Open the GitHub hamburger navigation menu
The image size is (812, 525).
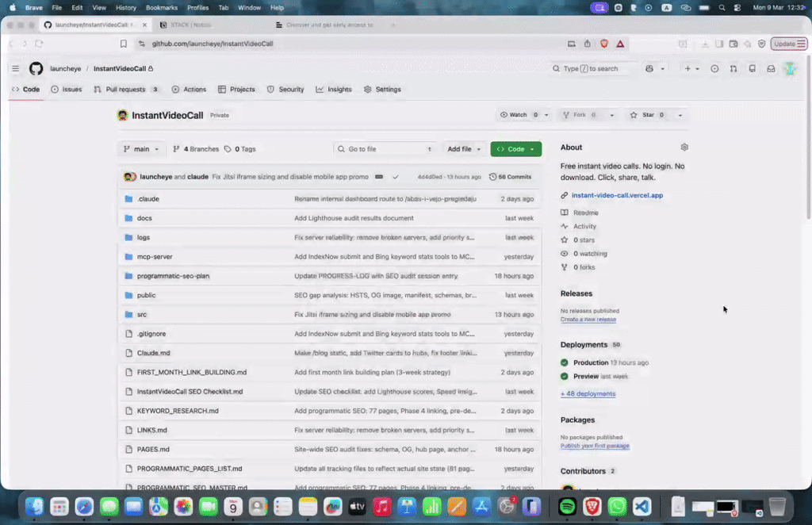pos(16,68)
